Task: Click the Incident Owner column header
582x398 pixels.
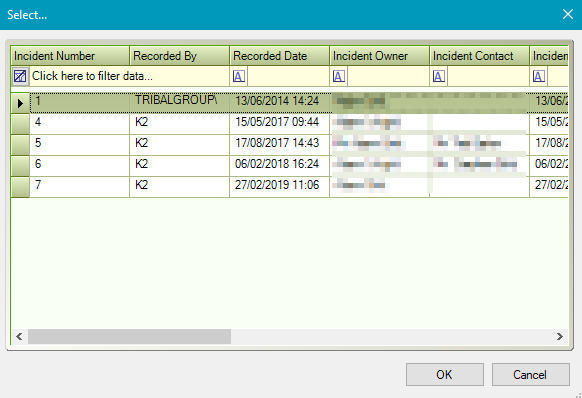Action: coord(379,56)
